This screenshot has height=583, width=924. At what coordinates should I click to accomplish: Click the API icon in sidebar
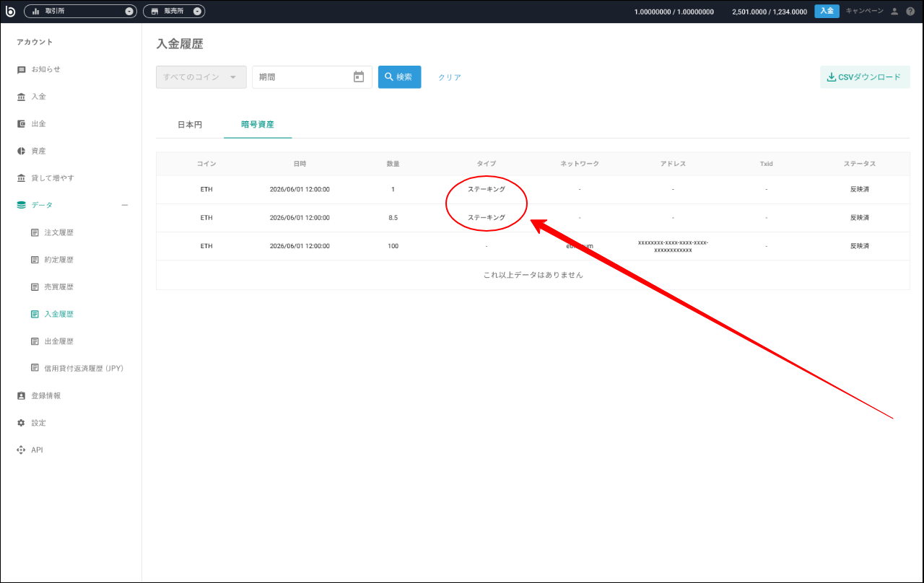[x=21, y=450]
